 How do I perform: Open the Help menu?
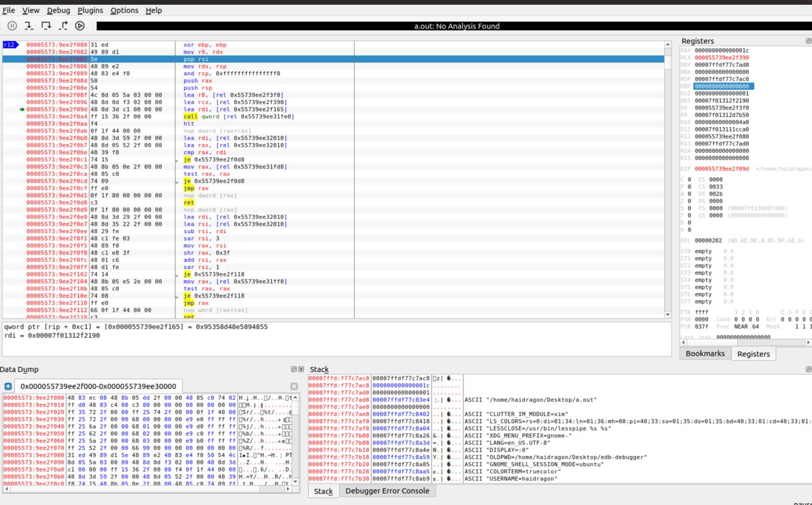[153, 10]
